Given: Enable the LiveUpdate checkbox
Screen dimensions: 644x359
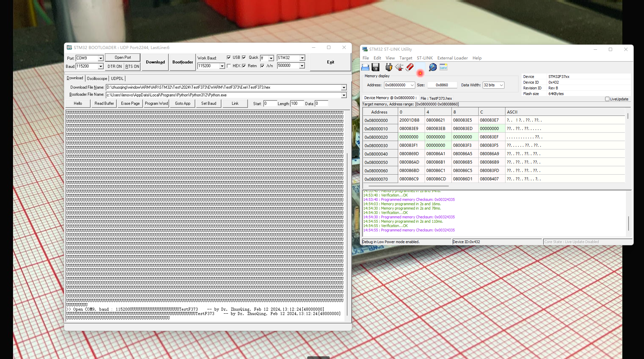Looking at the screenshot, I should [x=607, y=99].
